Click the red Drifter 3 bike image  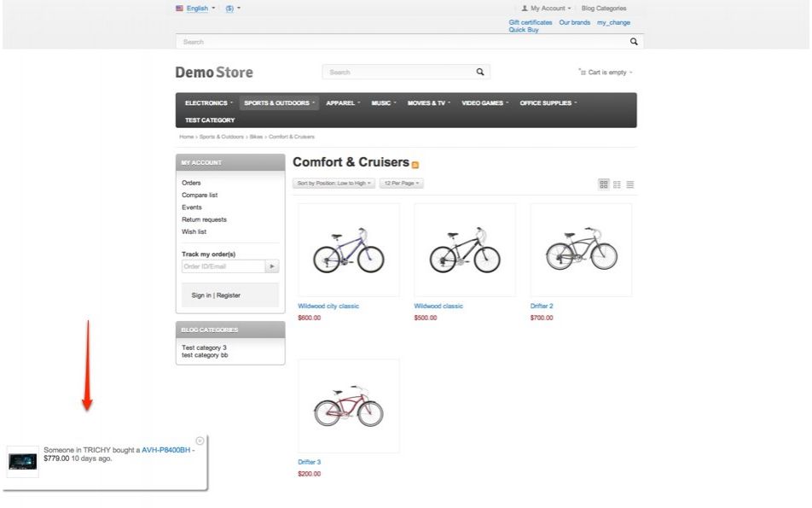(x=349, y=406)
